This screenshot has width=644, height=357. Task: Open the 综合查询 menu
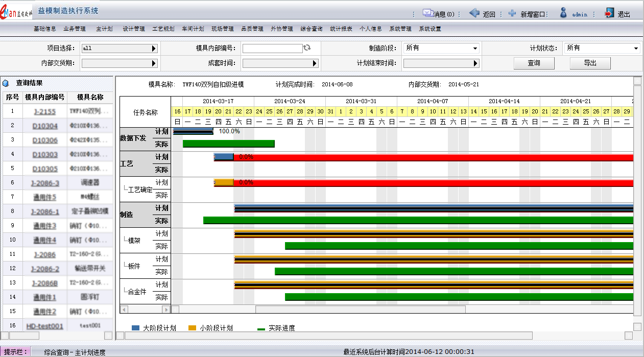[x=311, y=29]
